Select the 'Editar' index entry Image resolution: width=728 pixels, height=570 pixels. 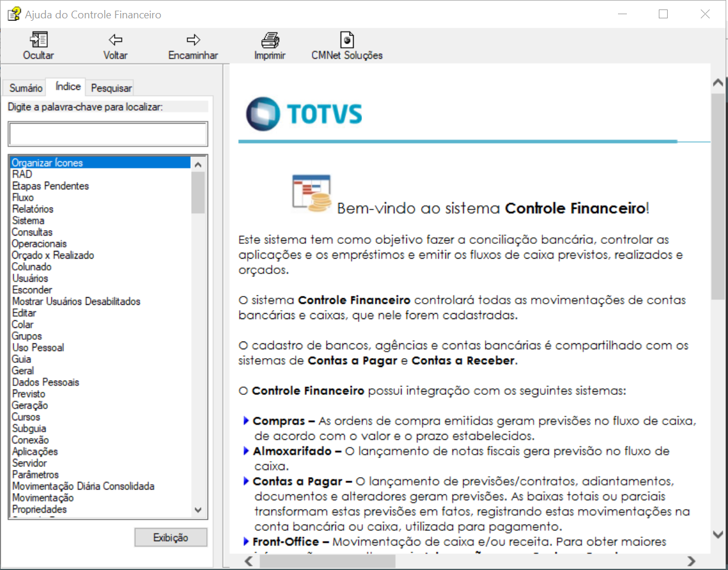click(x=101, y=313)
